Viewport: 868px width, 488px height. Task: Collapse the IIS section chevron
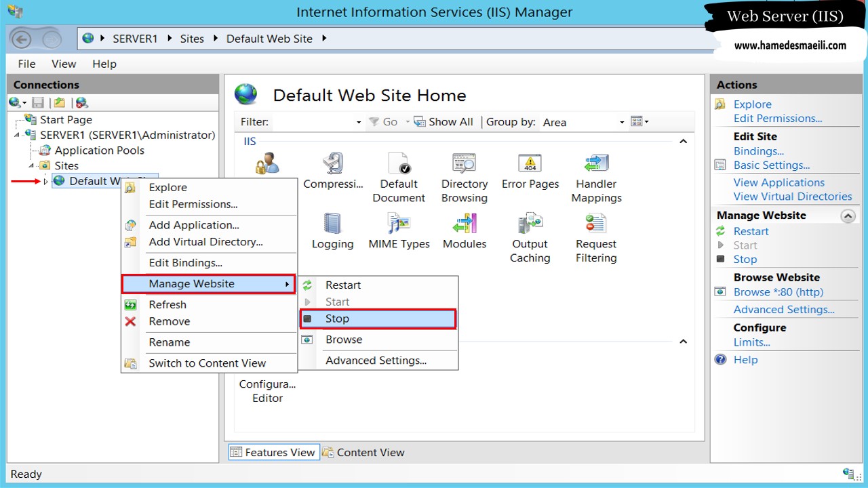pyautogui.click(x=684, y=142)
